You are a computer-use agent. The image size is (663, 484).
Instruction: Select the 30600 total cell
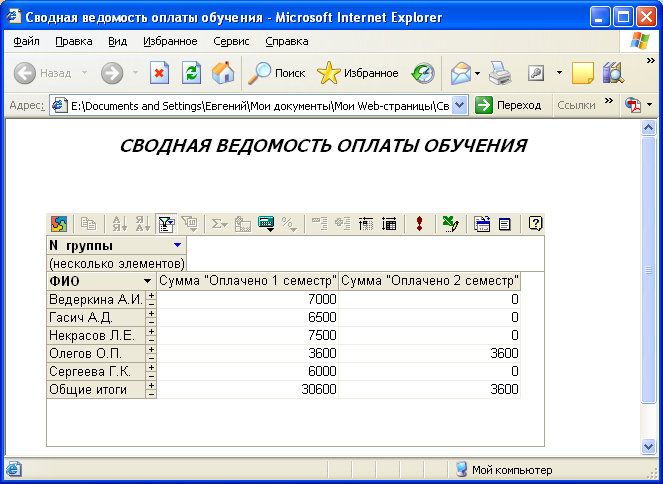coord(248,389)
